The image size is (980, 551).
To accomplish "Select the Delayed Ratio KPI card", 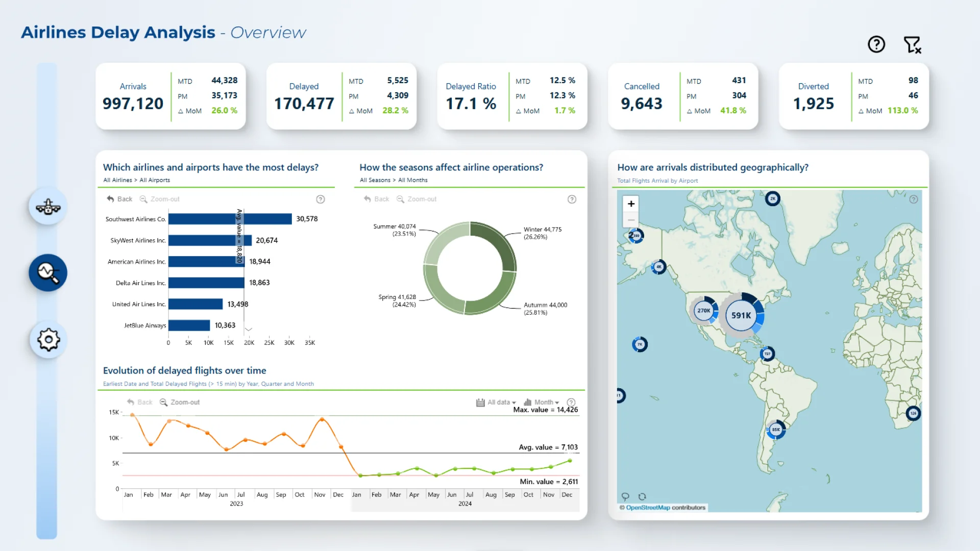I will point(512,96).
